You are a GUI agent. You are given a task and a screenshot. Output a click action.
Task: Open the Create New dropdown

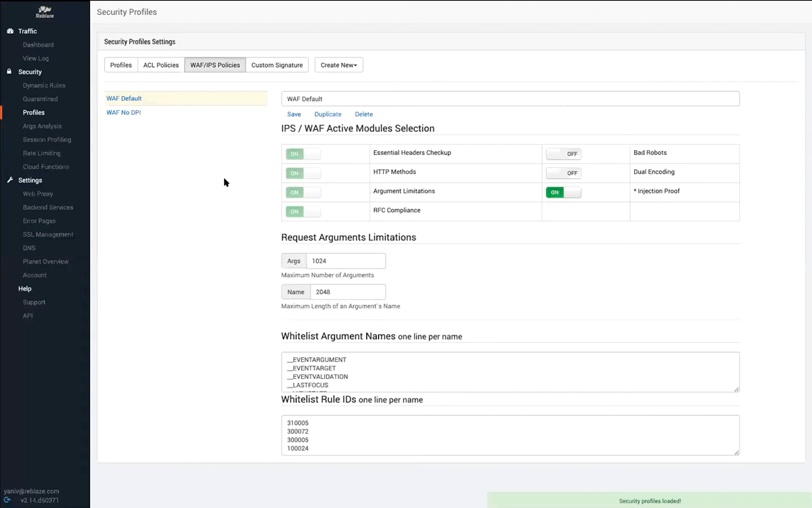338,65
